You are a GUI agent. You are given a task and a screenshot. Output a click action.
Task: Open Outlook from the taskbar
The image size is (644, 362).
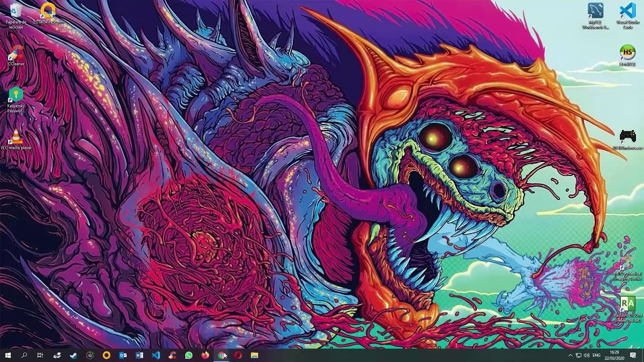(x=123, y=355)
